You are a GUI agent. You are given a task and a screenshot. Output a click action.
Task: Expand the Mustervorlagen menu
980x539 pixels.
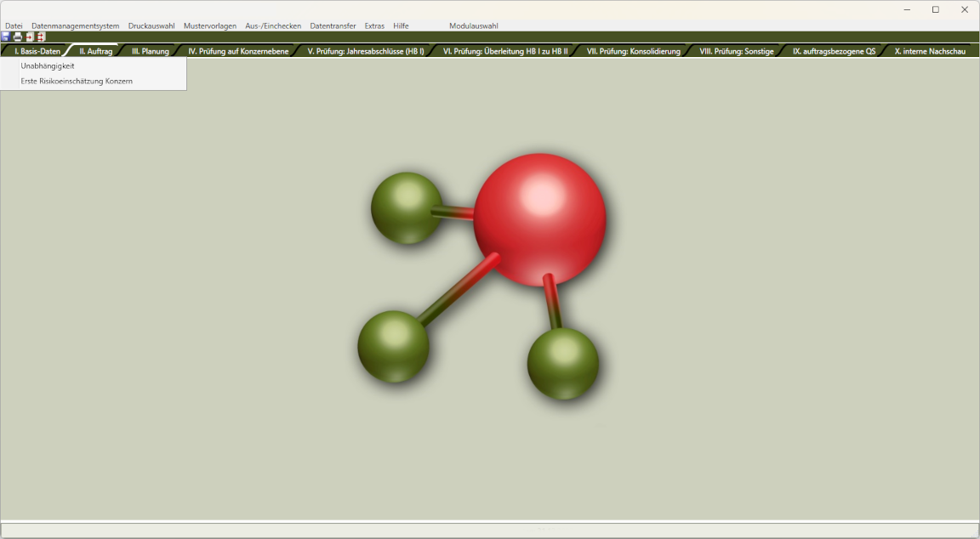point(210,26)
